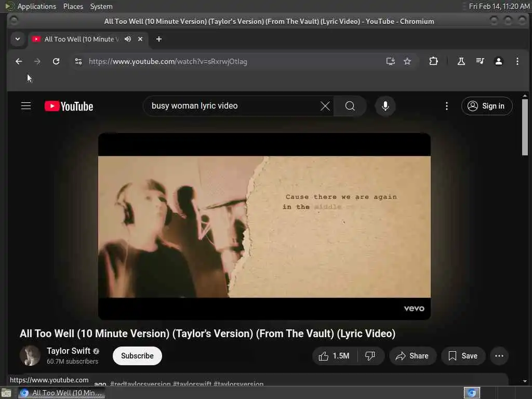Open media controls icon in toolbar
The height and width of the screenshot is (399, 532).
point(480,61)
